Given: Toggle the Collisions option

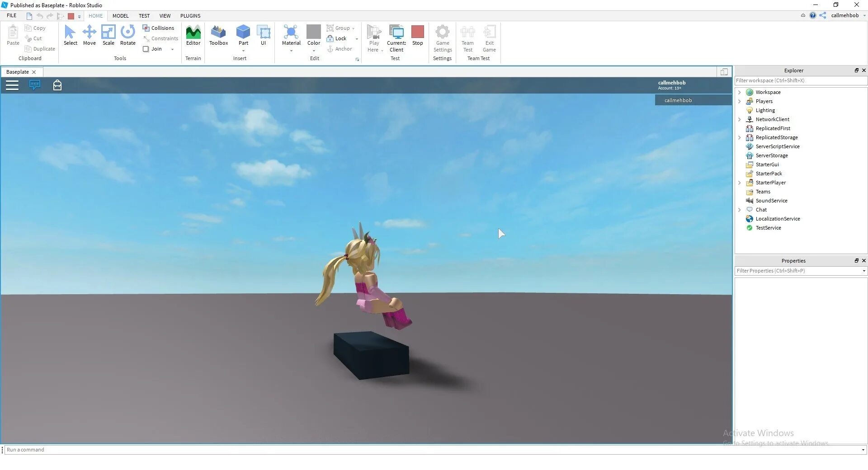Looking at the screenshot, I should click(158, 28).
